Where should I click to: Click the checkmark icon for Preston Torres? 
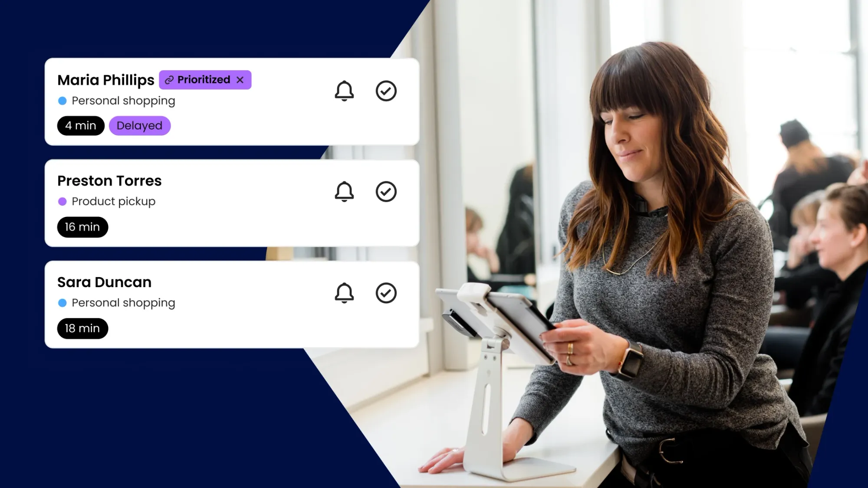(386, 191)
